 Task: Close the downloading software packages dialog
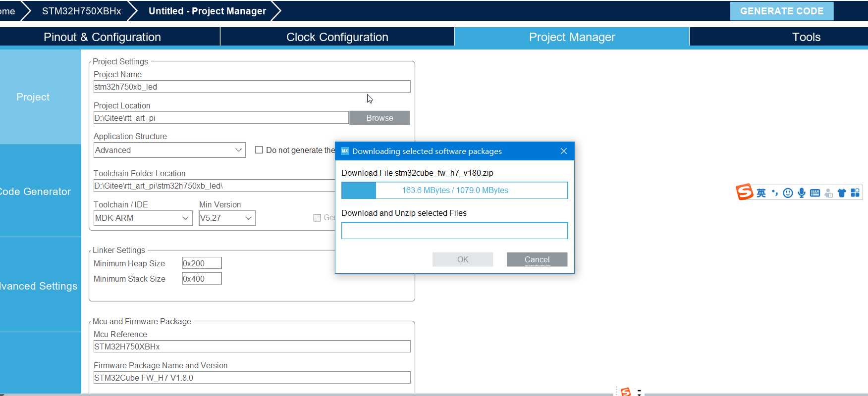point(564,151)
